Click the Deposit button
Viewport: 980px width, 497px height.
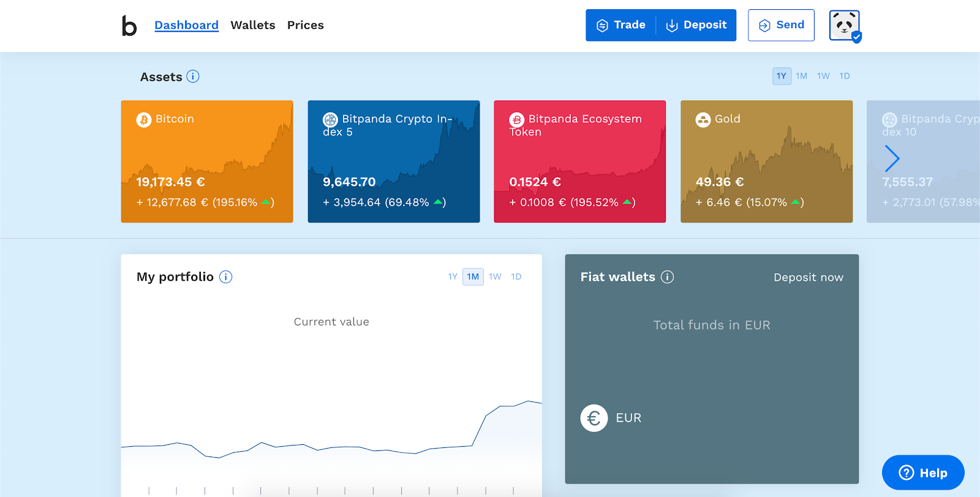(x=696, y=25)
